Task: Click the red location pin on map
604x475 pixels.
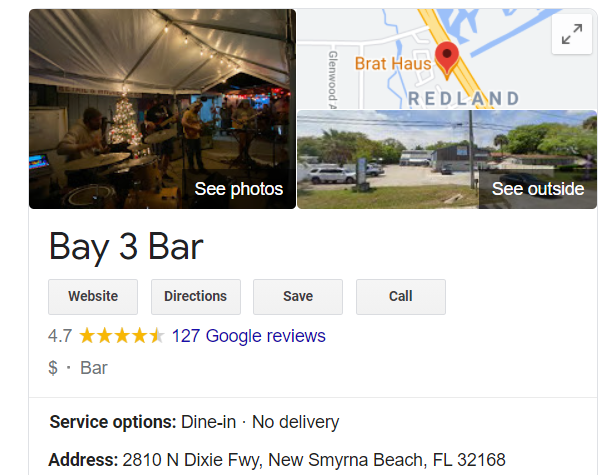Action: pyautogui.click(x=447, y=59)
